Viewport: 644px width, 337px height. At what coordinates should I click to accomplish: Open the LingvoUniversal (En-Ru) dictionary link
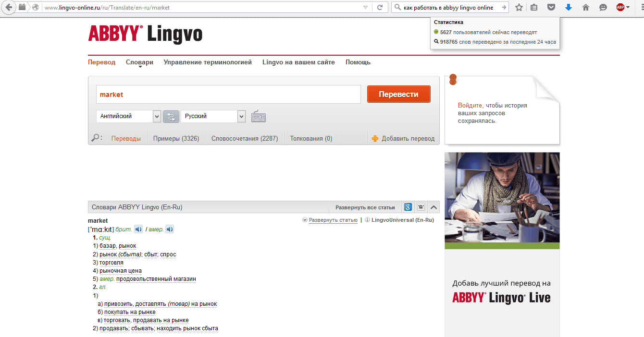point(403,220)
